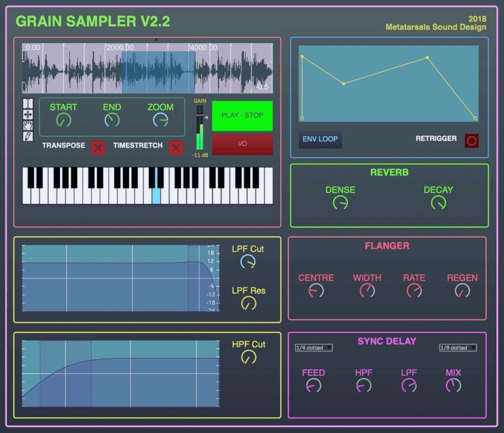Click the START knob
Viewport: 504px width, 433px height.
(63, 120)
